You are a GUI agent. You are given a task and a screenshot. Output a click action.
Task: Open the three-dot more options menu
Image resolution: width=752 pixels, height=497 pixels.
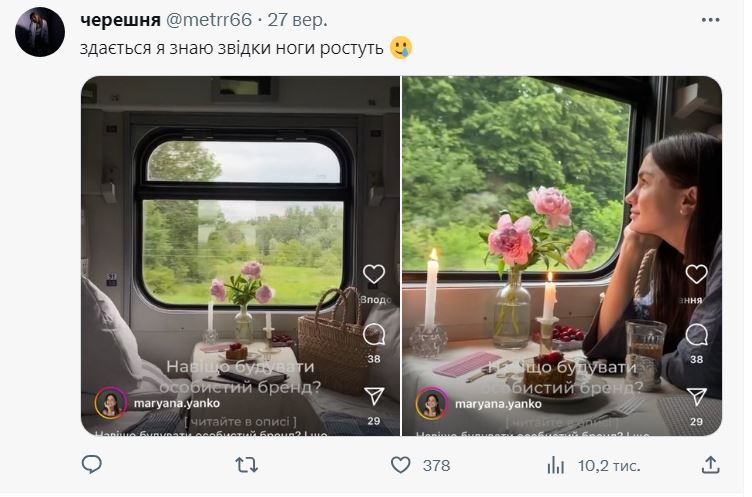pos(710,20)
